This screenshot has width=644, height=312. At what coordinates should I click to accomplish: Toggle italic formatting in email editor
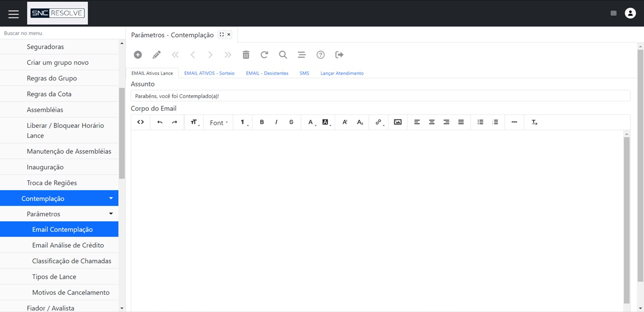click(x=276, y=122)
